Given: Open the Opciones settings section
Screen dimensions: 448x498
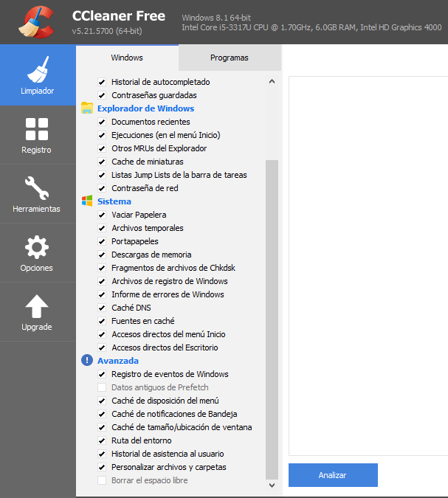Looking at the screenshot, I should [38, 253].
